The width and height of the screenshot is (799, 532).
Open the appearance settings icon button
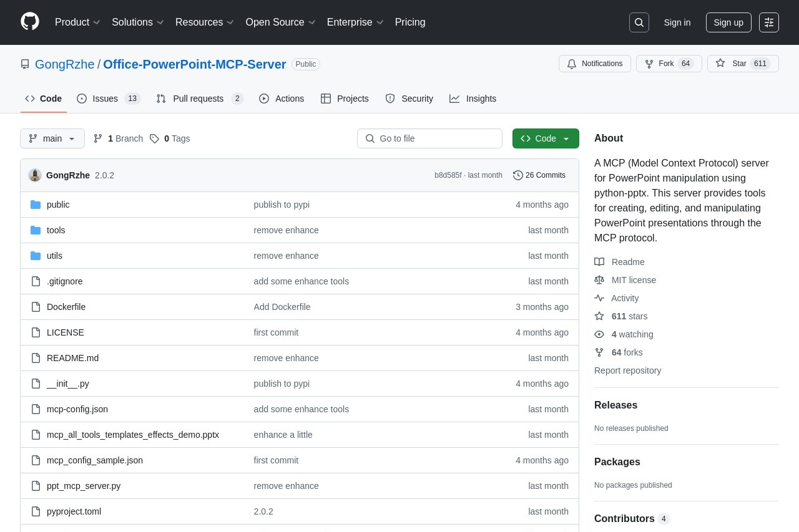click(769, 22)
